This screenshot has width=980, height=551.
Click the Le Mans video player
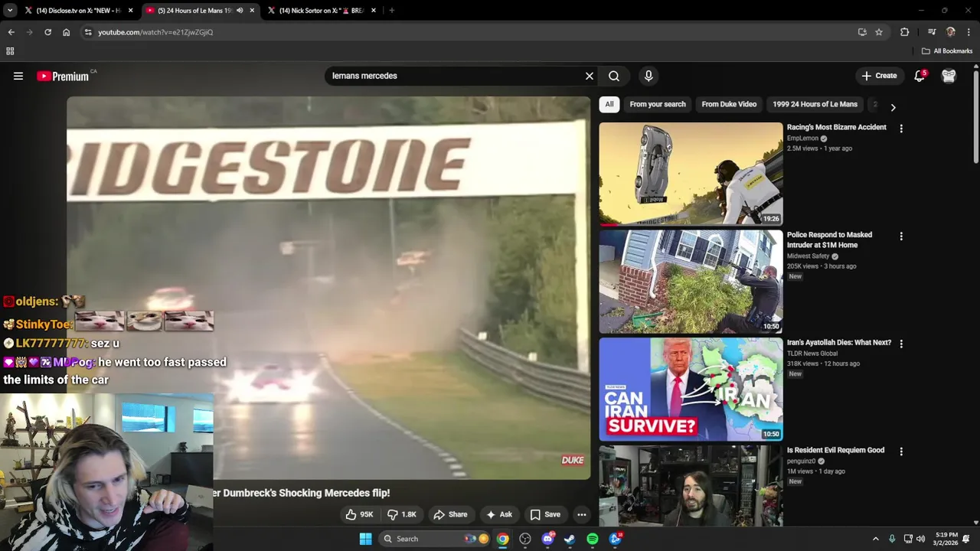(x=328, y=289)
